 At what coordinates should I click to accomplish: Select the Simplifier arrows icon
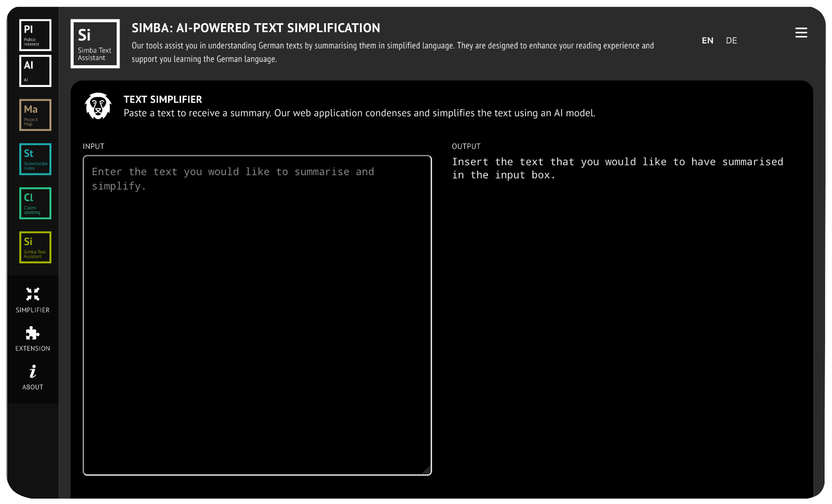coord(33,294)
